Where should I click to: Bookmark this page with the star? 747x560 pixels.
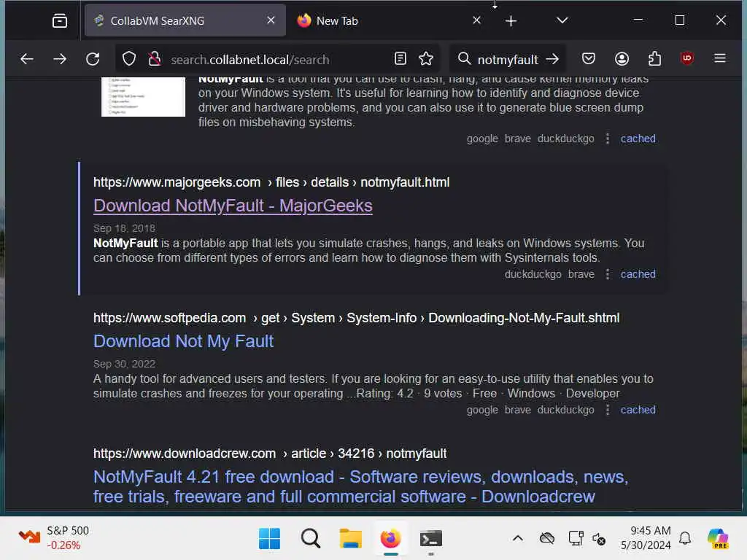[x=426, y=59]
